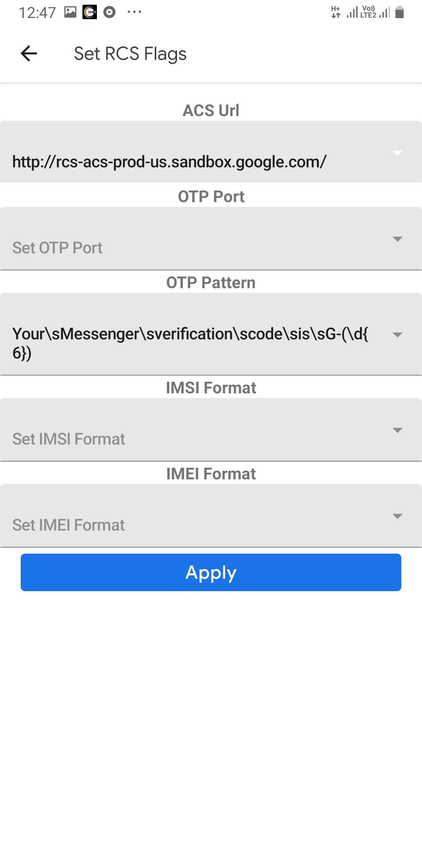Tap the ZEE5 notification icon

tap(90, 12)
